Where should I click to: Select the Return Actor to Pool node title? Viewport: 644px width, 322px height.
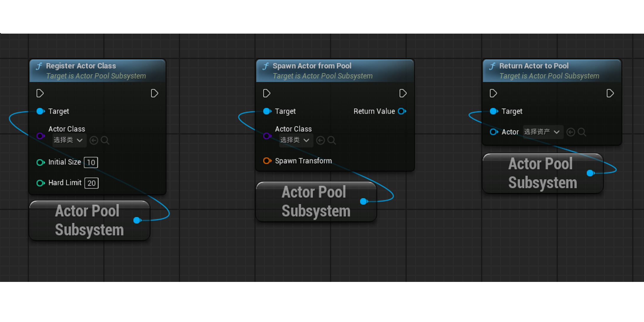pos(534,66)
